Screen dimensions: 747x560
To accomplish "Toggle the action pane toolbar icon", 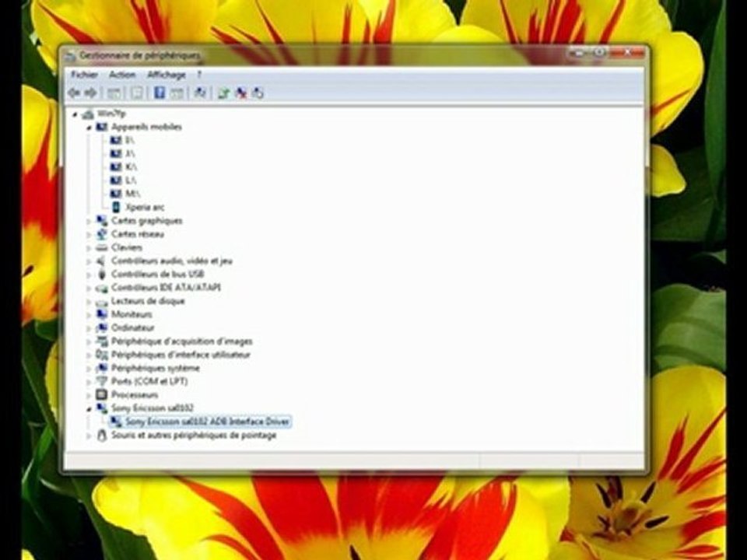I will pos(177,93).
